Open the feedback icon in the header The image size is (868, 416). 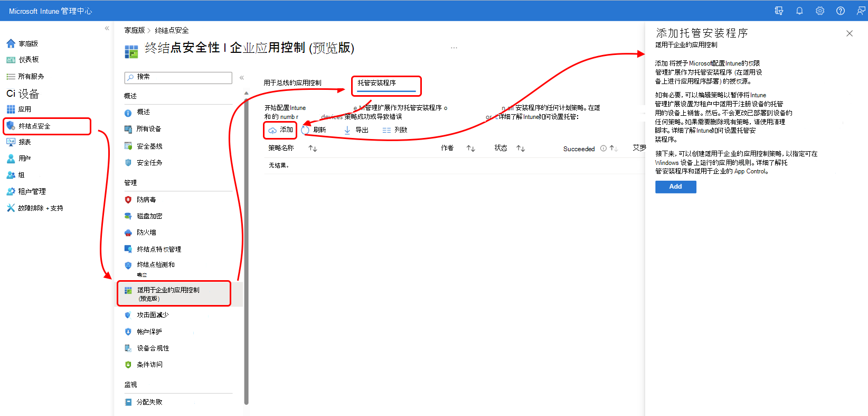(x=861, y=11)
